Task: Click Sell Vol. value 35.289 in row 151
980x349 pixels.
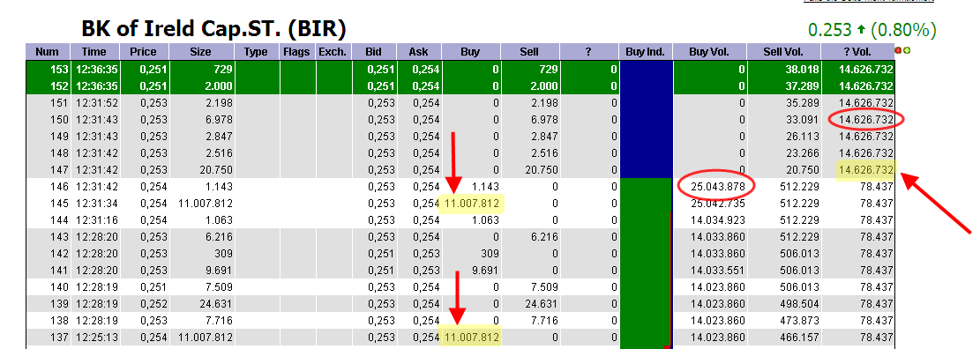Action: point(803,102)
